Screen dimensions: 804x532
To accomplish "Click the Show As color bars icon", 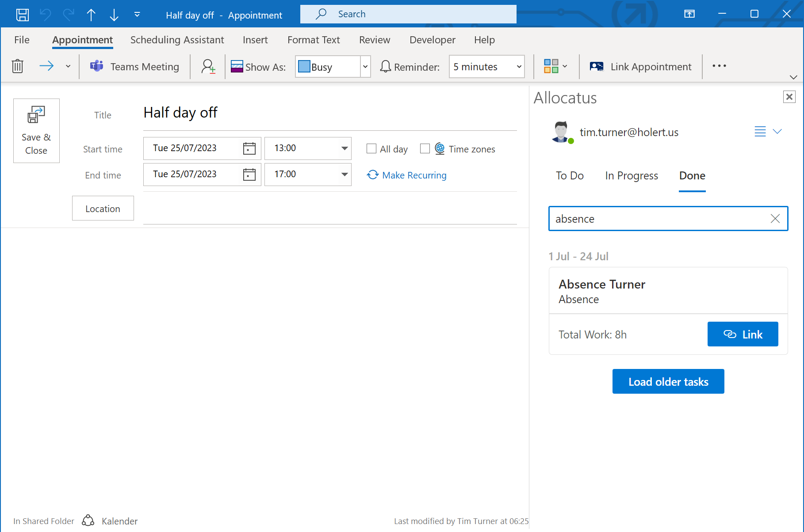I will tap(237, 67).
